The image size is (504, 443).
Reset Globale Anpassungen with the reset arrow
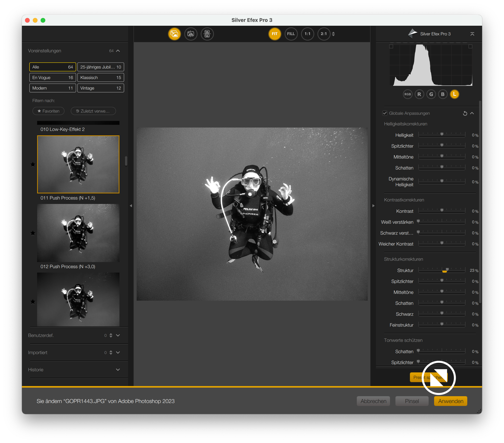[465, 113]
